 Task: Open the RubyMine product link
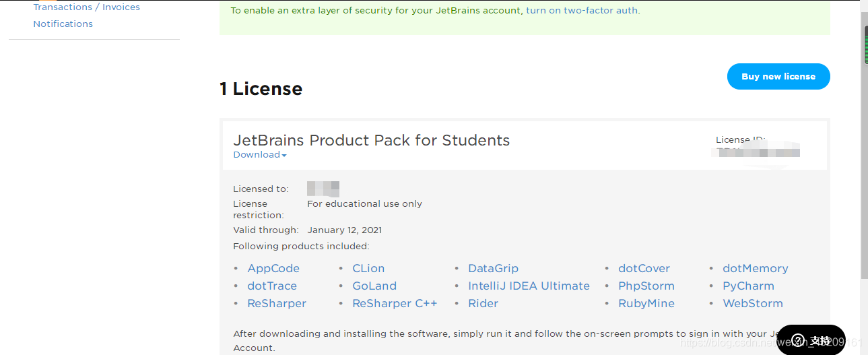click(x=646, y=303)
